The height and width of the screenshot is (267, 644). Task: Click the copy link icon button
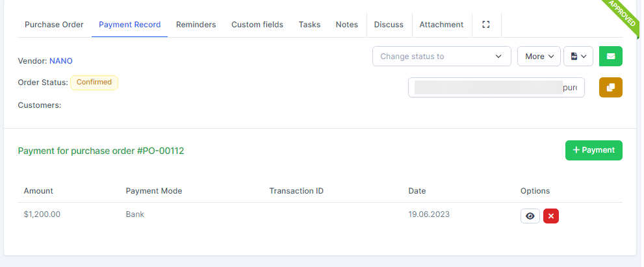(x=610, y=87)
